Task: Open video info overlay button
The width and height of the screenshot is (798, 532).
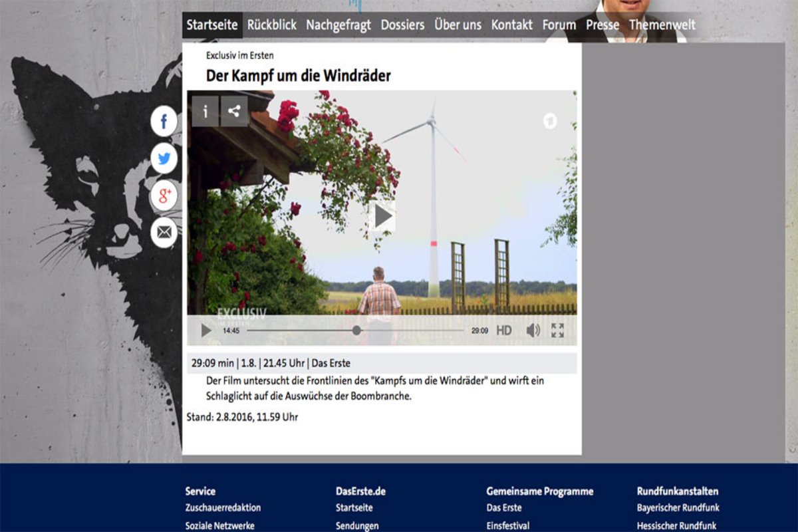Action: pyautogui.click(x=205, y=112)
